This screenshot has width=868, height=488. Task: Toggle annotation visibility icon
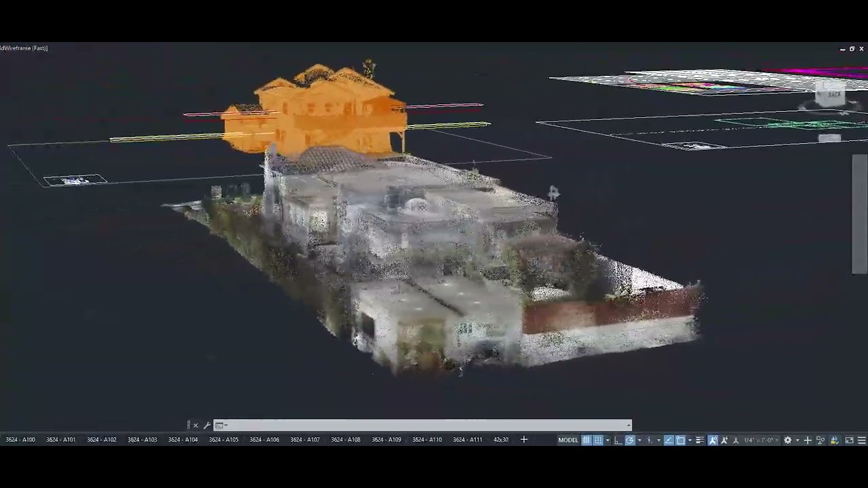pos(713,440)
